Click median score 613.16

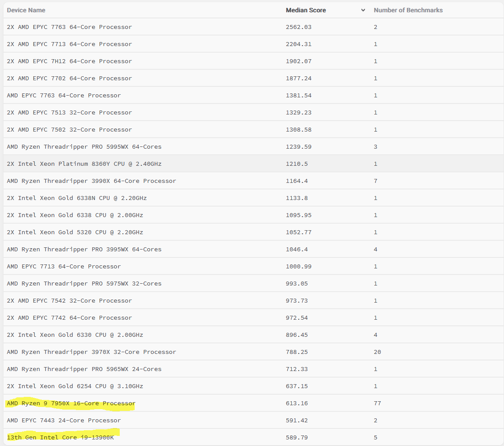point(297,403)
